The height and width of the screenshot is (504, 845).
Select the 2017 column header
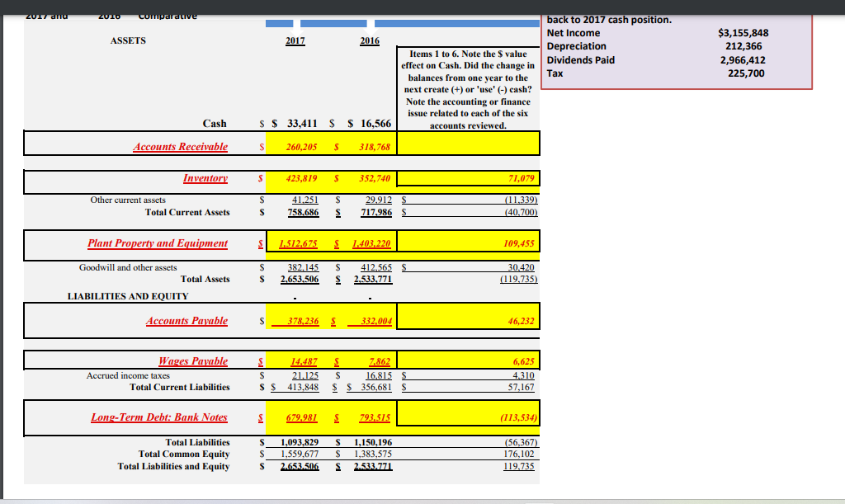(295, 41)
